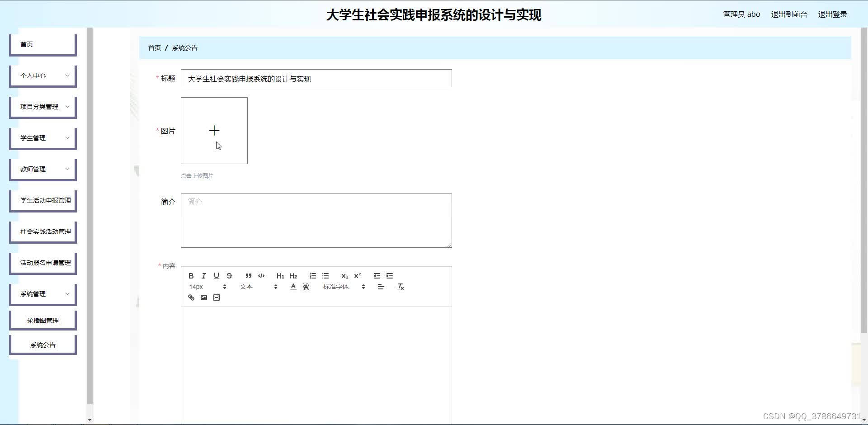Click the 管理员 abo account label
The width and height of the screenshot is (868, 425).
pyautogui.click(x=741, y=14)
